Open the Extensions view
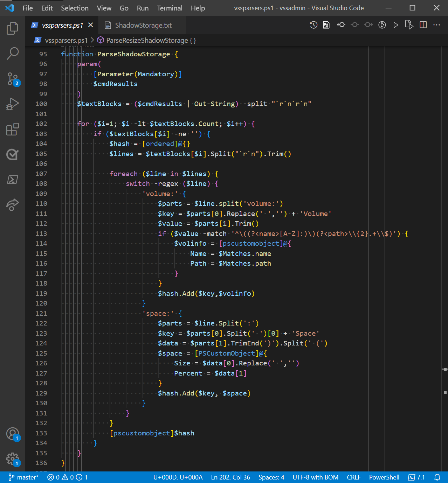Viewport: 448px width, 483px height. pyautogui.click(x=13, y=129)
